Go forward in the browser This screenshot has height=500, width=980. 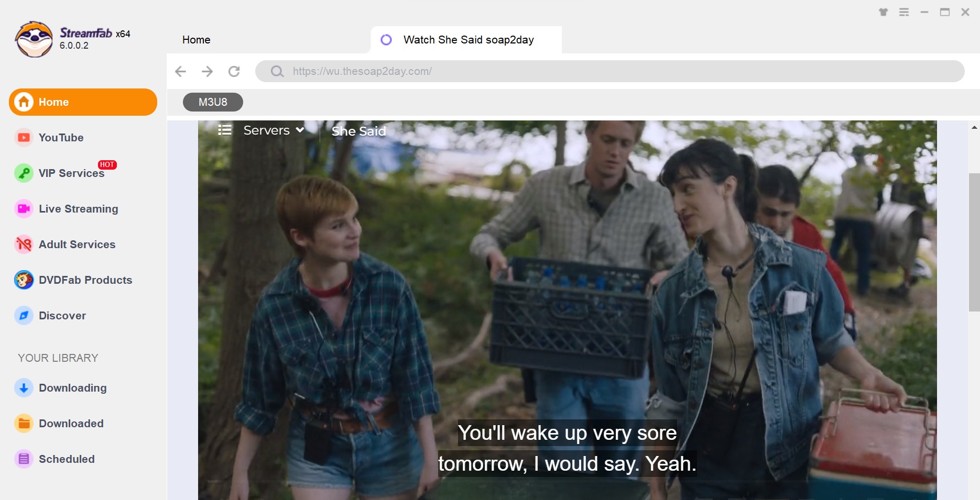point(208,71)
